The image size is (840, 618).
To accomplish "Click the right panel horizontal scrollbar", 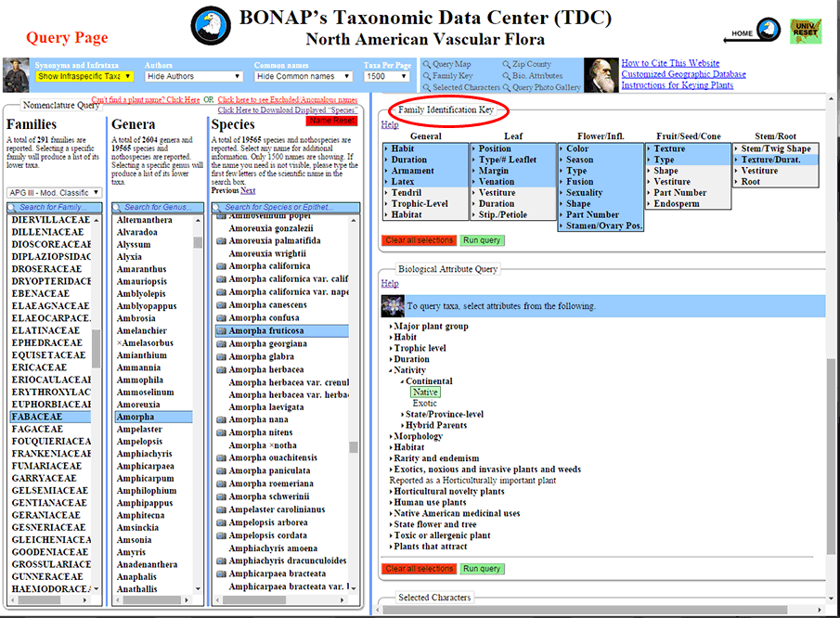I will pos(585,610).
